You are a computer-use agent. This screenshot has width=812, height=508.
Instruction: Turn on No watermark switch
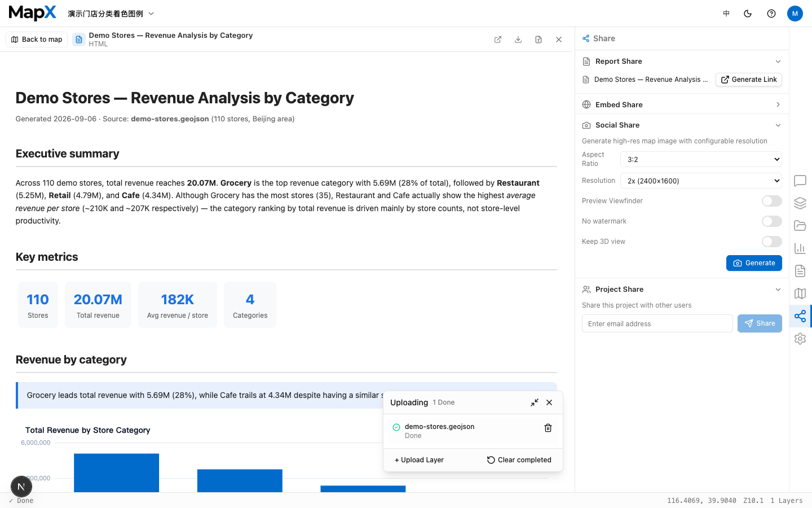tap(771, 221)
